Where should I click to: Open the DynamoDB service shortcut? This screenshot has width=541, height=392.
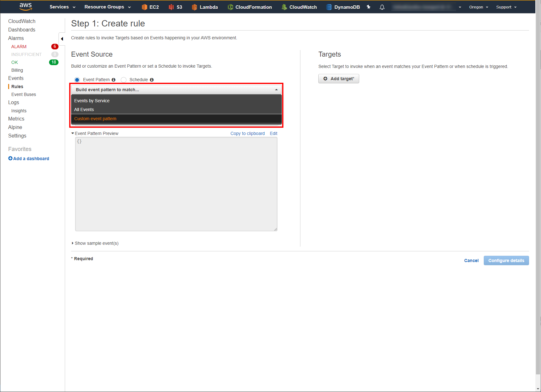point(343,7)
